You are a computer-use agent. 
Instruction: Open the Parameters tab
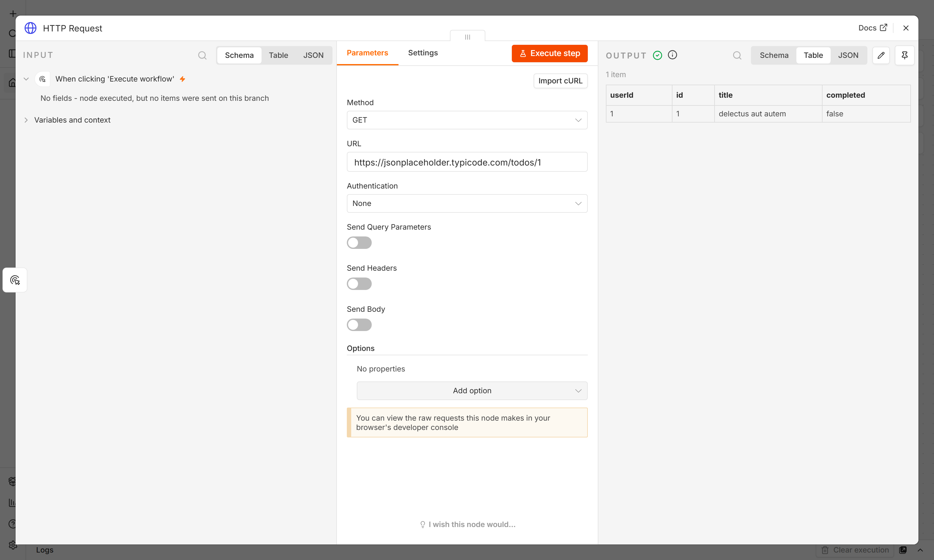(367, 53)
